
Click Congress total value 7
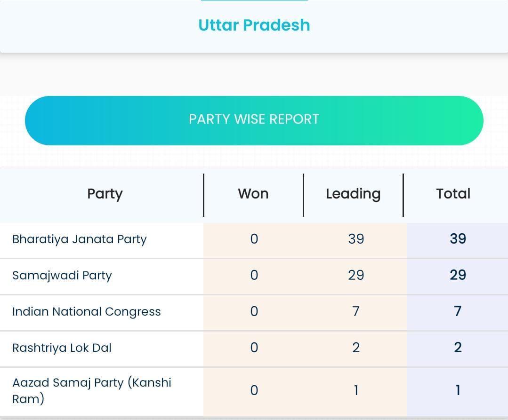[x=458, y=311]
